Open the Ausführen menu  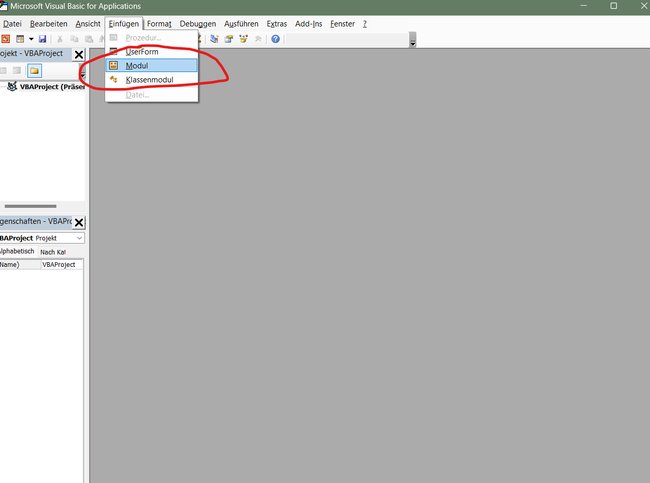pyautogui.click(x=241, y=24)
